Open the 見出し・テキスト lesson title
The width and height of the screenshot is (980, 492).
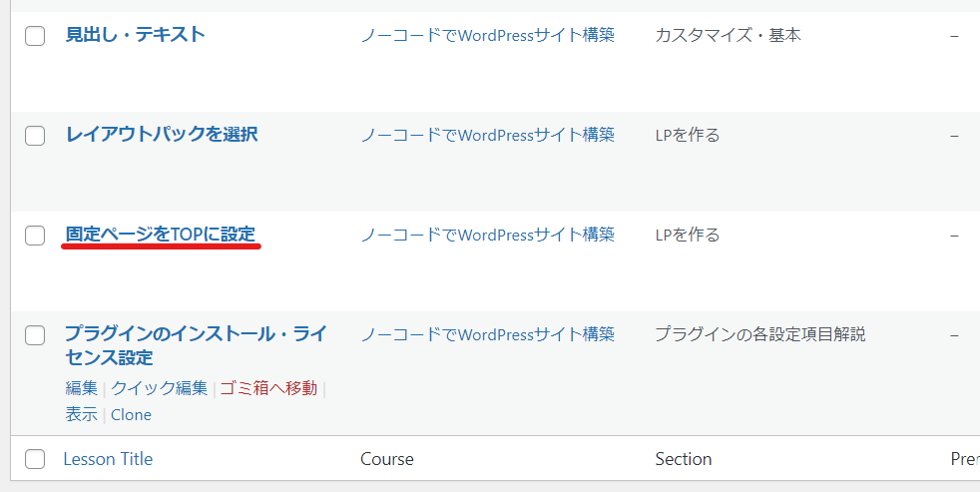[135, 35]
